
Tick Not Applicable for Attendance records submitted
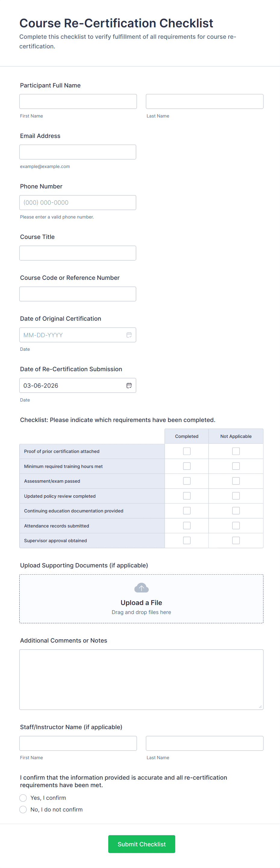click(x=236, y=526)
